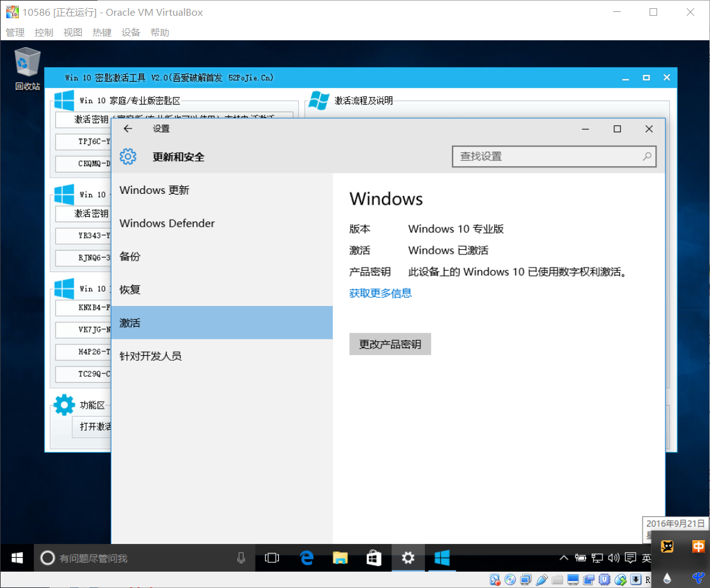The height and width of the screenshot is (588, 710).
Task: Select 针对开发人员 in settings sidebar
Action: point(222,356)
